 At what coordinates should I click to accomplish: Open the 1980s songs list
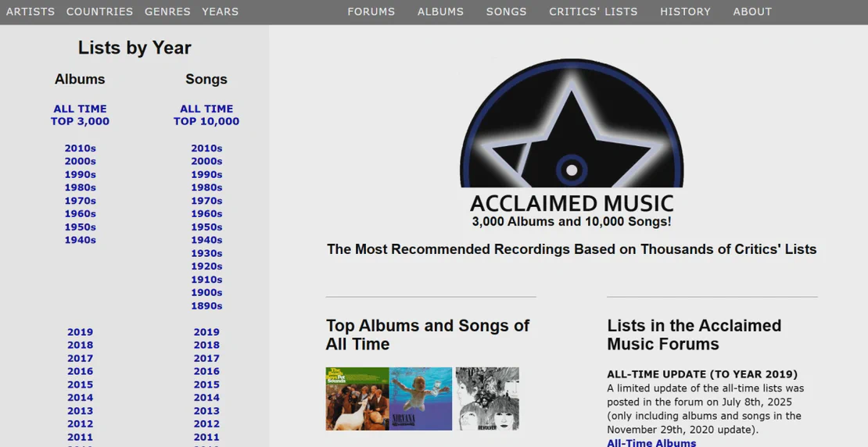(x=206, y=188)
